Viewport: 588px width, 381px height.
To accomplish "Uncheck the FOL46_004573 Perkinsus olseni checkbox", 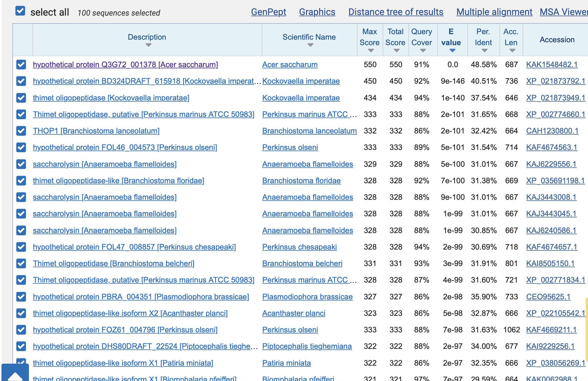I will pos(21,147).
